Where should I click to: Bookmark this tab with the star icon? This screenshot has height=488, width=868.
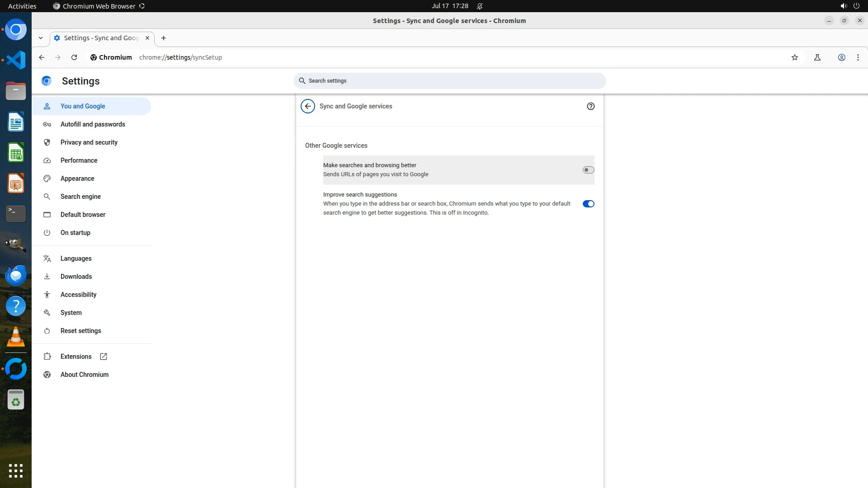coord(795,57)
